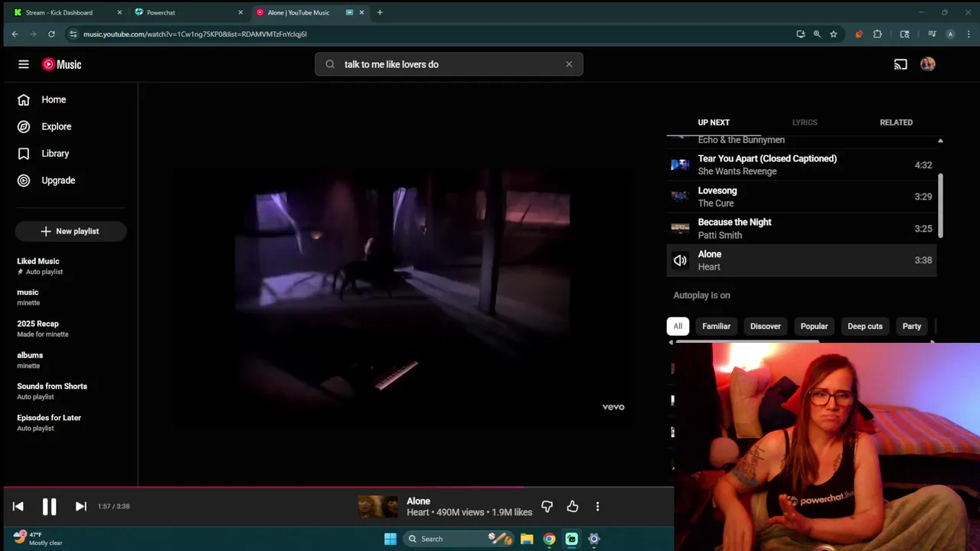Reload the current page

pyautogui.click(x=51, y=34)
